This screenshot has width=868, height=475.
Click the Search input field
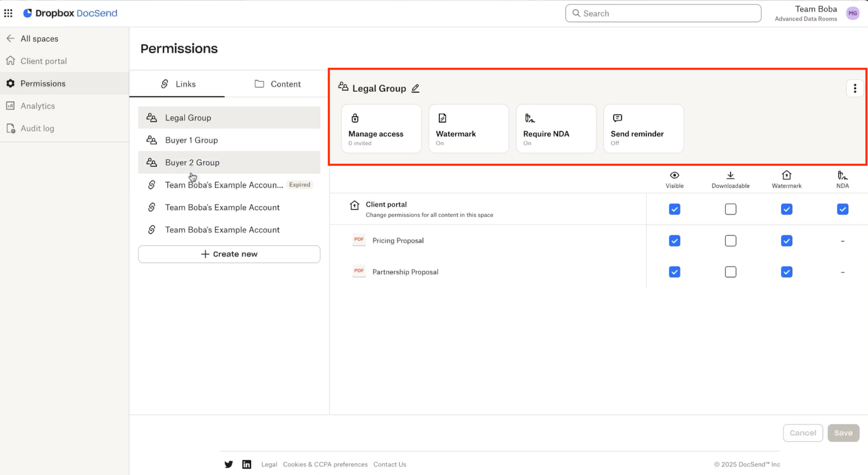(663, 14)
